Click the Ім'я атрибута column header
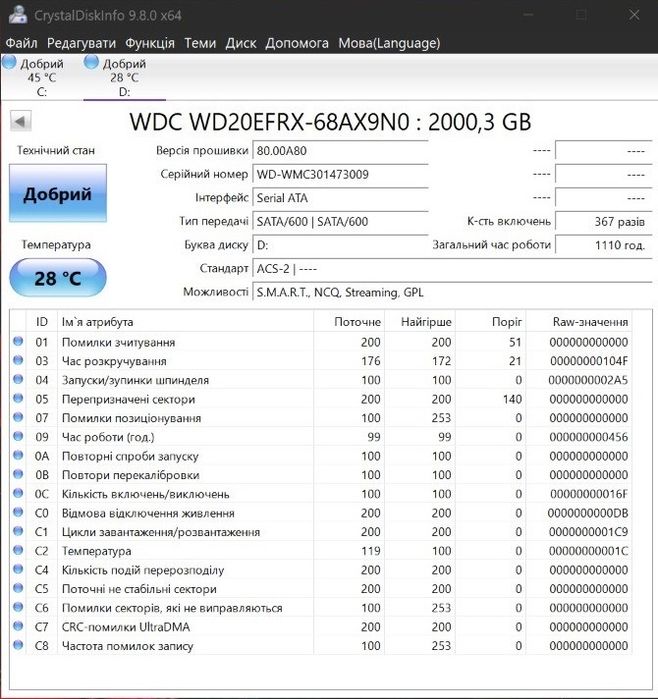 [185, 321]
